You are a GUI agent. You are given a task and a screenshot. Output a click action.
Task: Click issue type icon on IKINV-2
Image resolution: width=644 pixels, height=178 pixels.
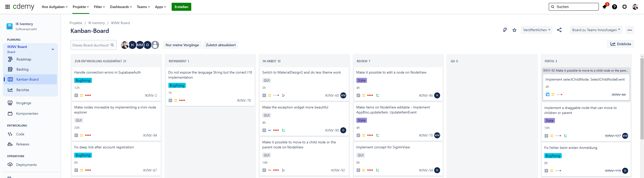click(x=76, y=95)
